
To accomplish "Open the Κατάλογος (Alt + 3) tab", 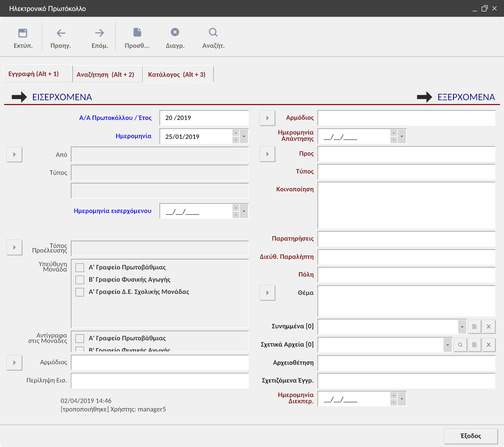I will (x=177, y=74).
